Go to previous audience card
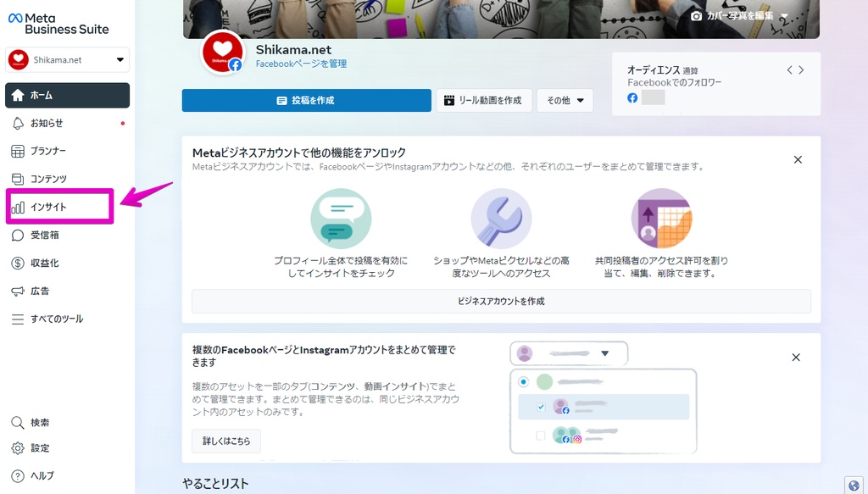Screen dimensions: 868x494 790,69
